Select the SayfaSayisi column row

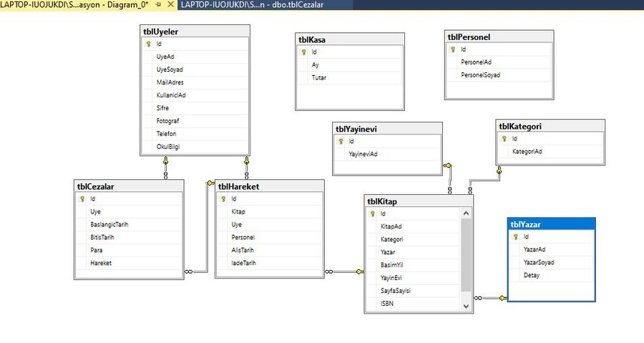click(414, 291)
